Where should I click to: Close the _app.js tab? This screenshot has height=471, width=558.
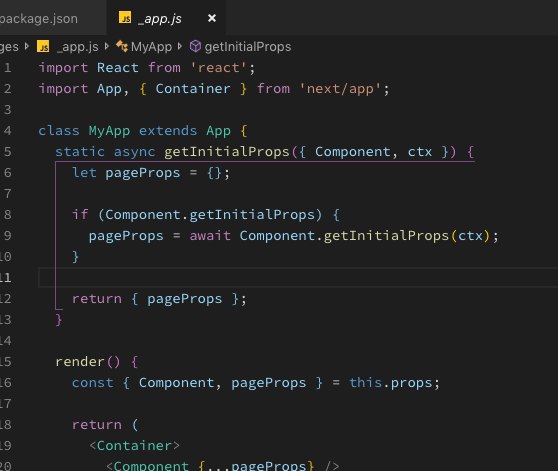(212, 18)
